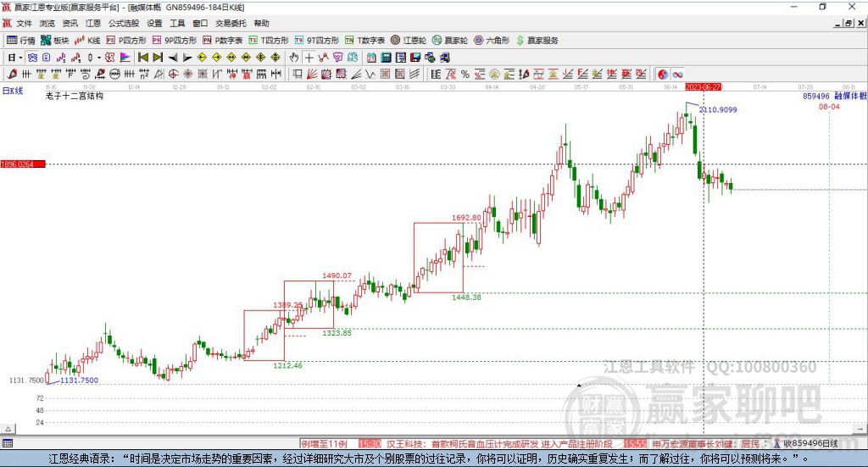Open the calendar icon in toolbar

(x=371, y=58)
